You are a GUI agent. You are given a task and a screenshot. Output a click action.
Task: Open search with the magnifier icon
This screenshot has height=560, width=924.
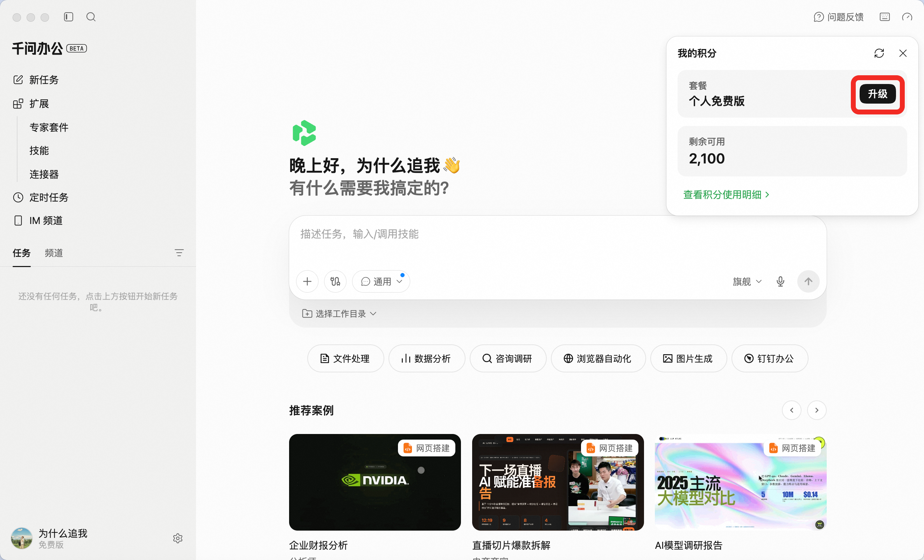(91, 17)
